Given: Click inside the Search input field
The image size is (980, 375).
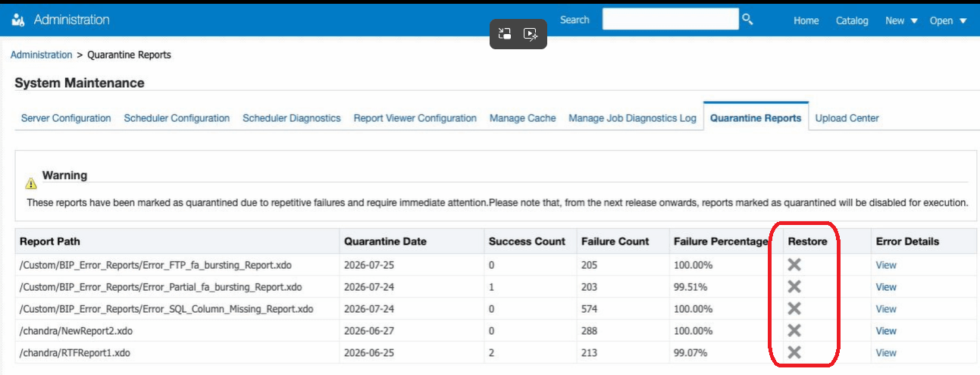Looking at the screenshot, I should [x=670, y=20].
